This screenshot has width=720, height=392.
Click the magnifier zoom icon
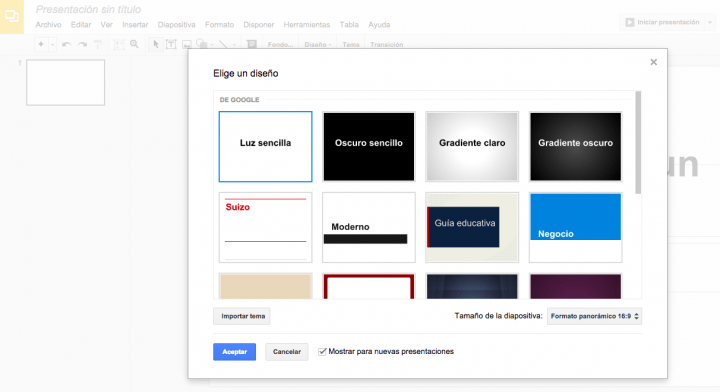(x=134, y=45)
